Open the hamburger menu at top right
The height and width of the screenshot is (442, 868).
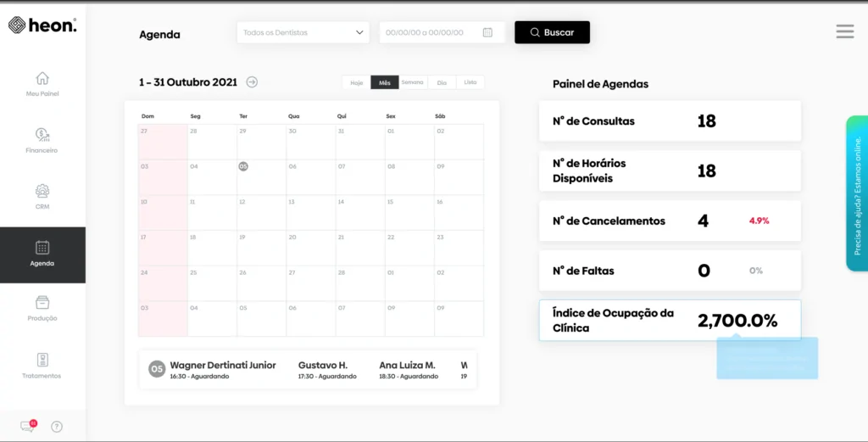pyautogui.click(x=845, y=31)
